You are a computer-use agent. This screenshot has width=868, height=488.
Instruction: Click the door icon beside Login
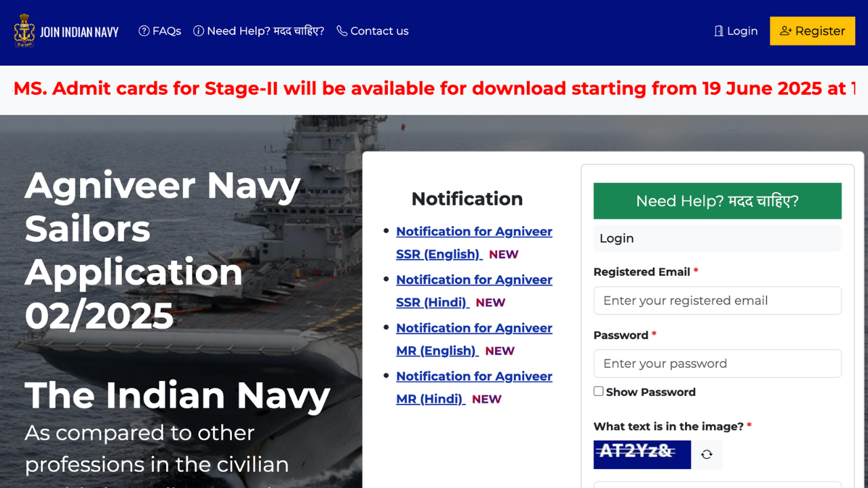719,31
